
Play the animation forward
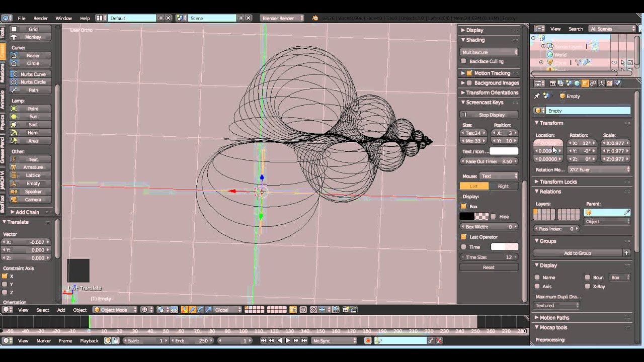pyautogui.click(x=288, y=340)
